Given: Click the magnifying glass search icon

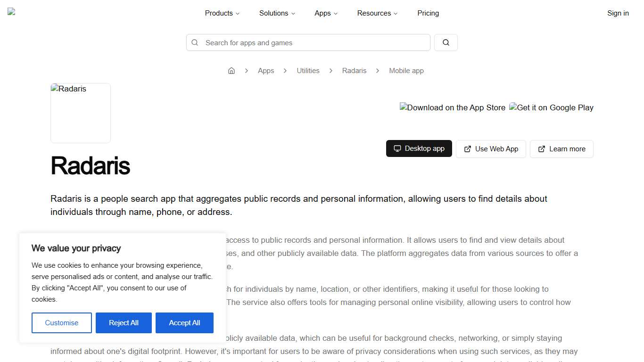Looking at the screenshot, I should [x=446, y=42].
